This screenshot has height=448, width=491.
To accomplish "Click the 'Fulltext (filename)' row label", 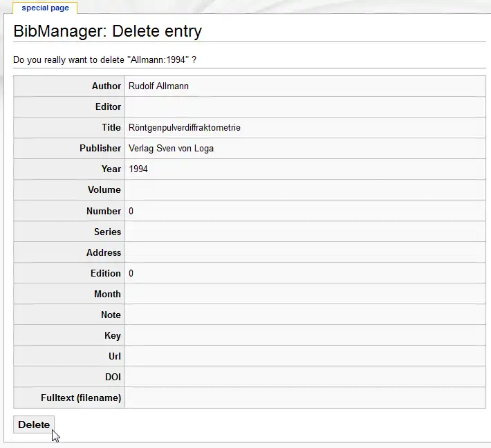I will point(81,398).
